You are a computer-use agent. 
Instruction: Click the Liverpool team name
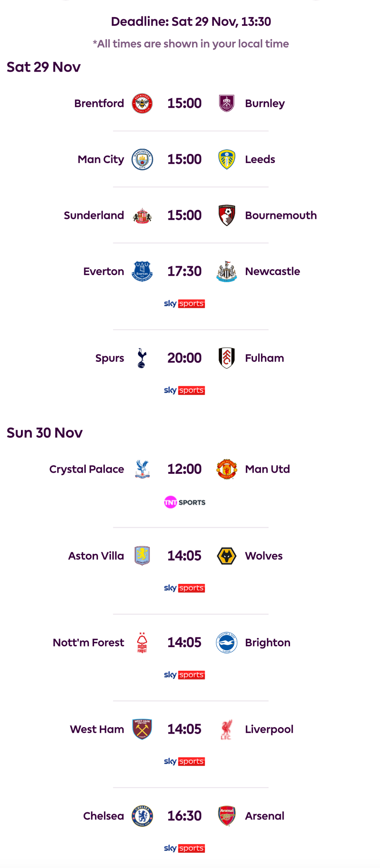tap(269, 729)
